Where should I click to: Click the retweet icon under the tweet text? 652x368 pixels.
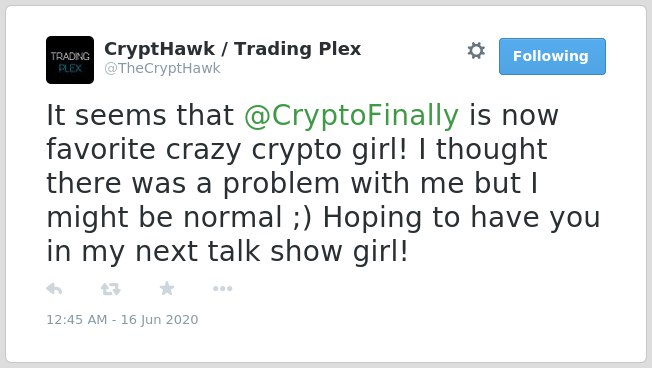click(110, 289)
